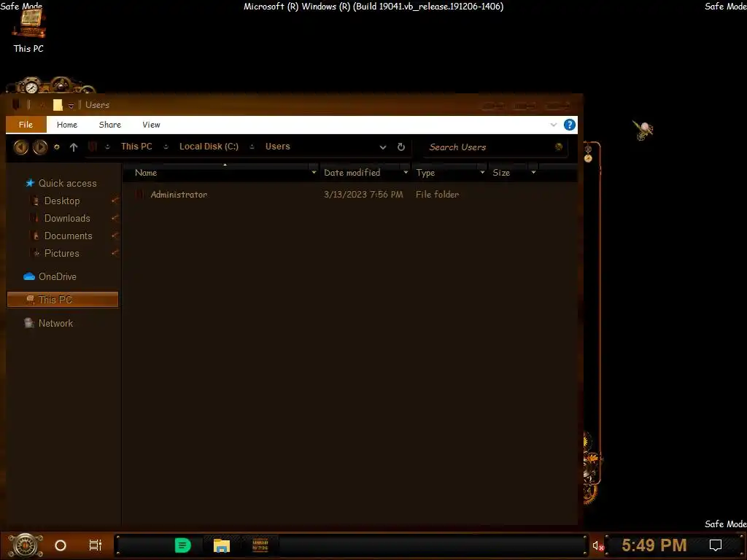Open OneDrive in the navigation pane

[x=57, y=276]
